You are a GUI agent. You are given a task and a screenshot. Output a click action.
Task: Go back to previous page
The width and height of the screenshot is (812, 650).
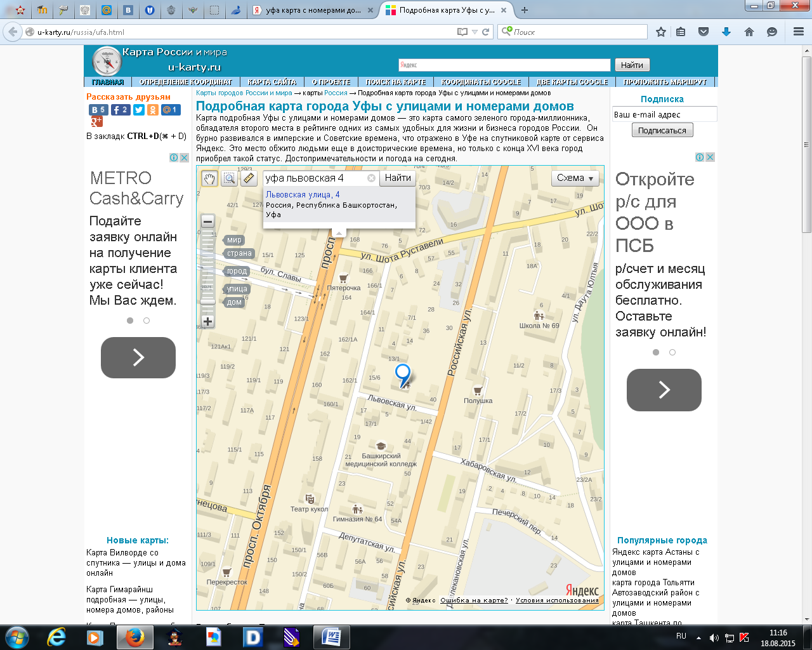coord(13,32)
